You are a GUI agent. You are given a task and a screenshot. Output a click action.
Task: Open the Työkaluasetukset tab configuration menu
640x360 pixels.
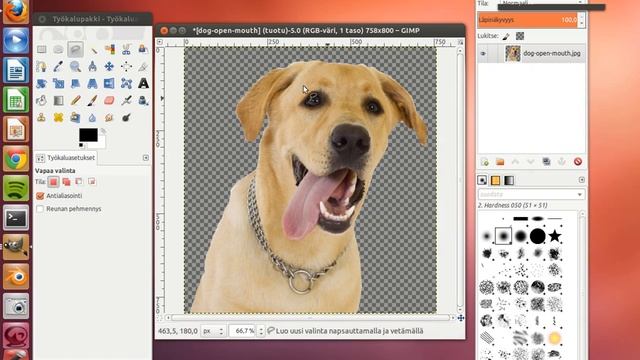click(146, 158)
